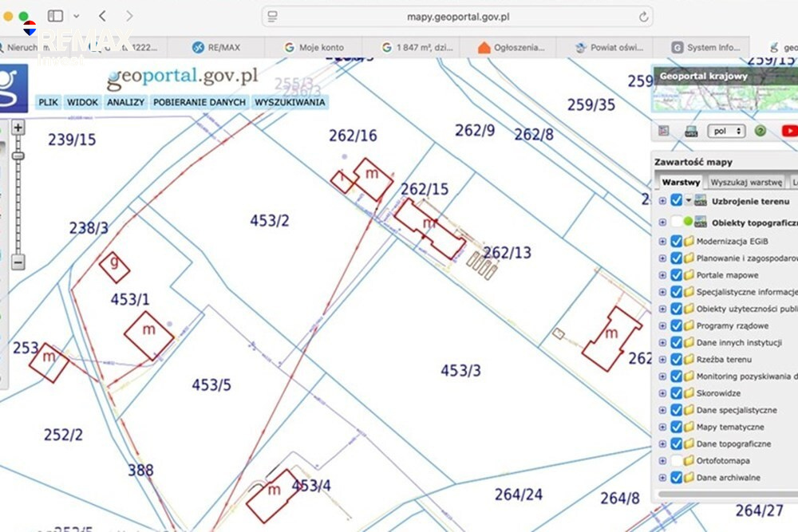Click the address bar showing mapy.geoportal.gov.pl
This screenshot has height=532, width=798.
(x=457, y=17)
